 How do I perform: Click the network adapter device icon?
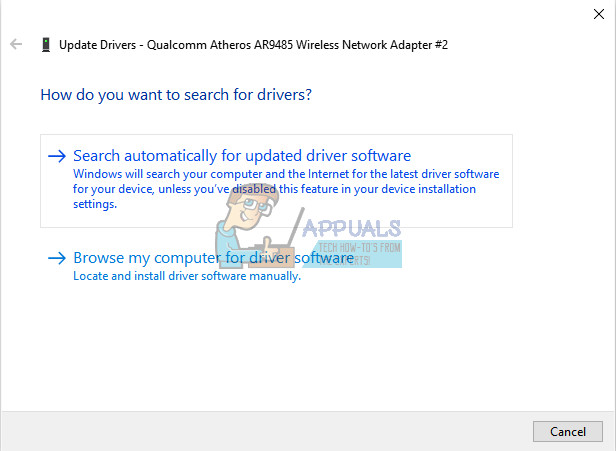[x=46, y=45]
